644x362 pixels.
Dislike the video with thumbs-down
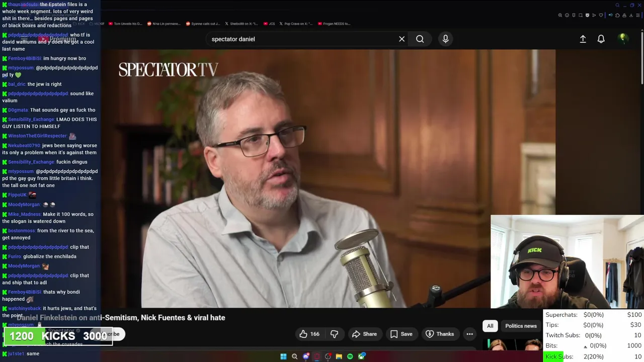[334, 334]
